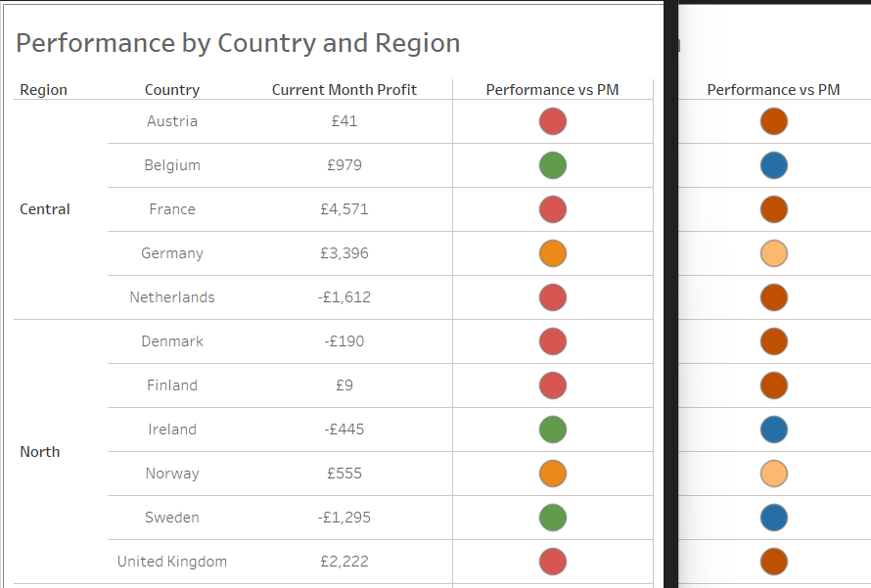Click the right-side Performance vs PM header

pos(774,90)
